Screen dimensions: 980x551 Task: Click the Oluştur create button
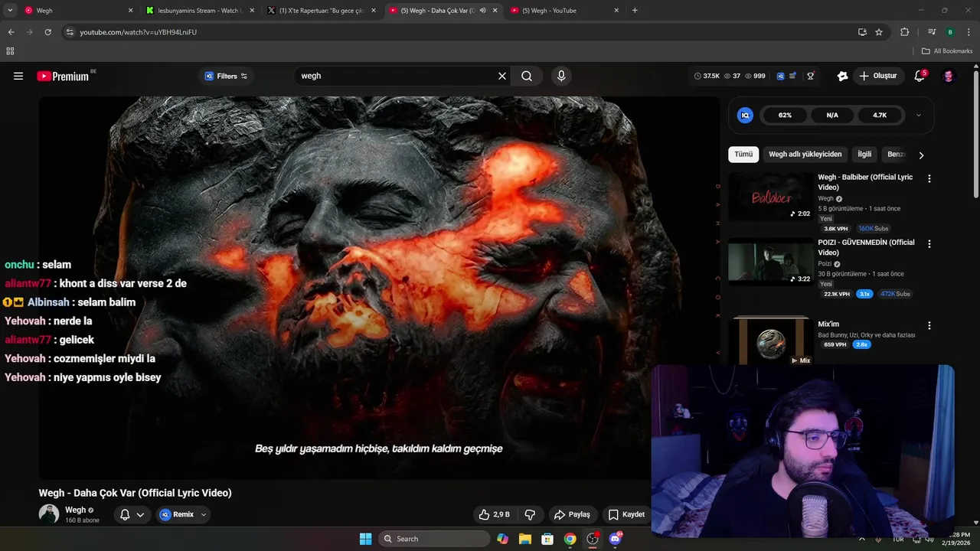(x=877, y=76)
